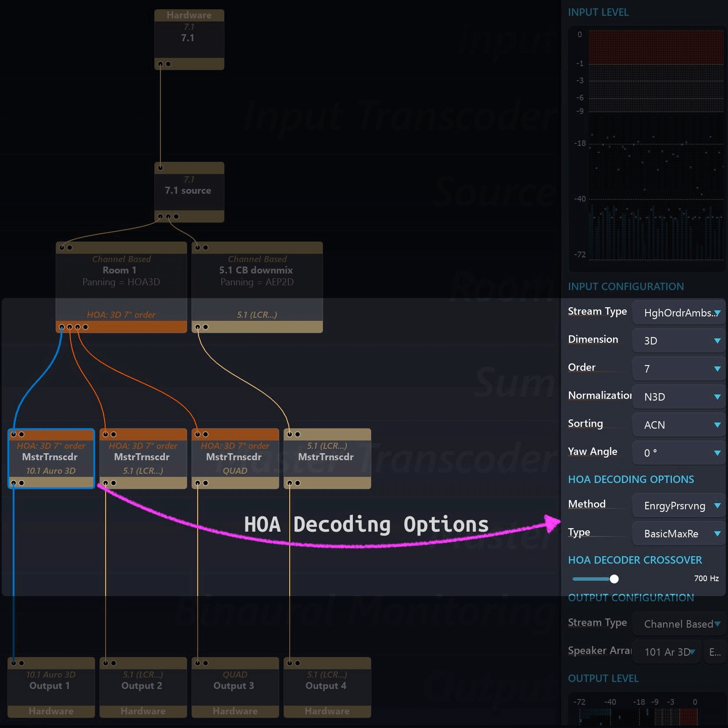Viewport: 728px width, 728px height.
Task: Click the E... button beside Speaker Arrangement
Action: click(714, 652)
